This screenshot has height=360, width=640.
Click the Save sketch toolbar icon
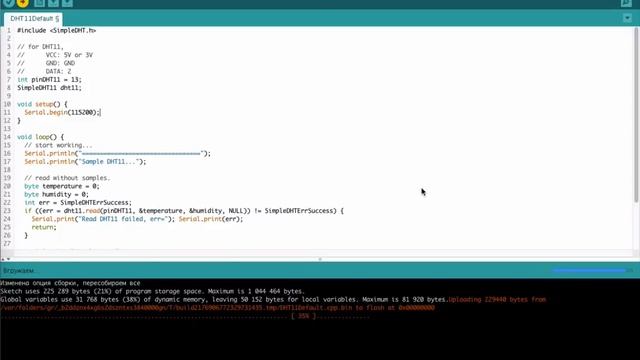coord(67,3)
